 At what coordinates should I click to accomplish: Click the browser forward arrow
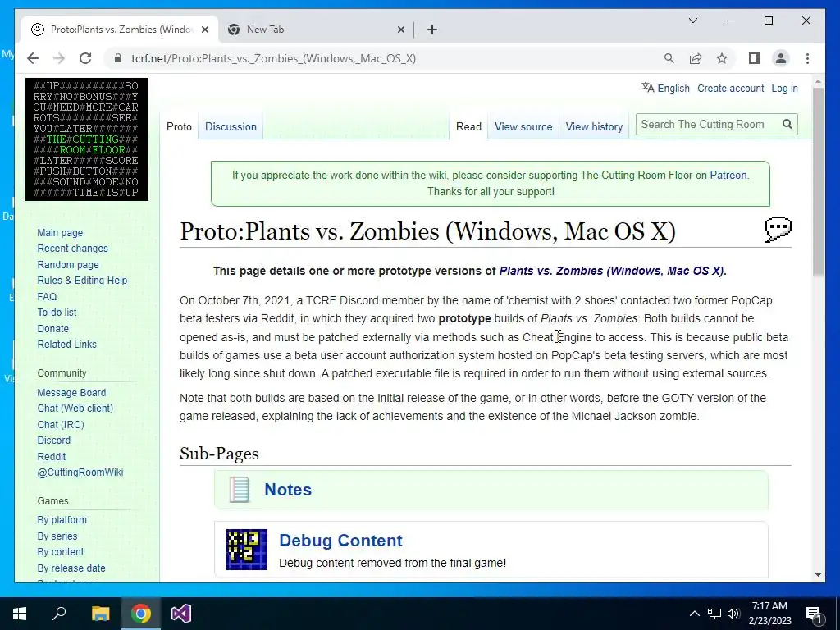(59, 58)
